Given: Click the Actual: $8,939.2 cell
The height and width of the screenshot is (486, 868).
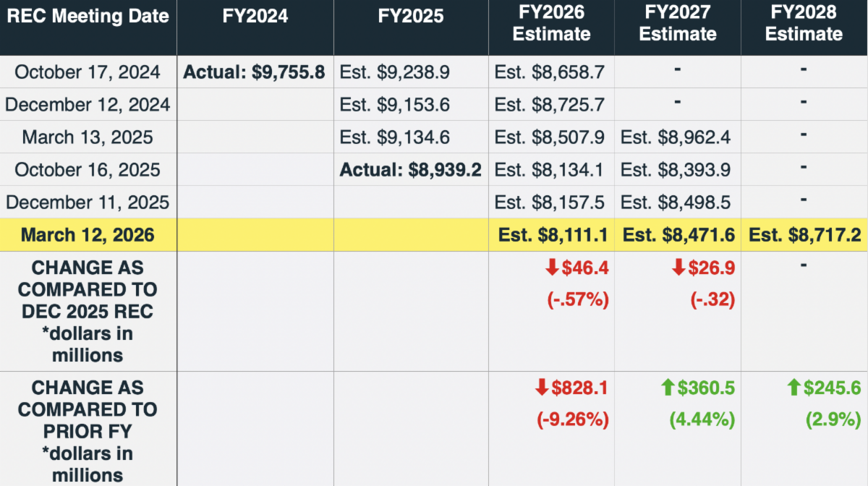Looking at the screenshot, I should coord(411,170).
